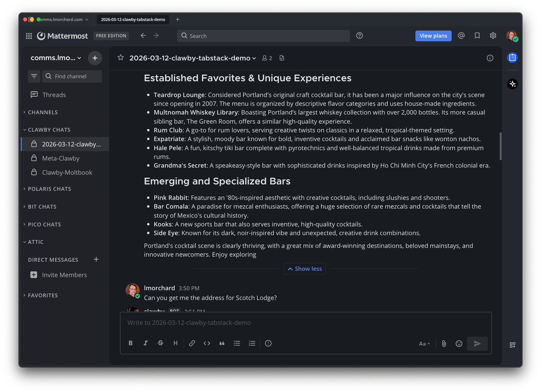The height and width of the screenshot is (392, 541).
Task: Select the Meta-Clawby channel
Action: pos(61,159)
